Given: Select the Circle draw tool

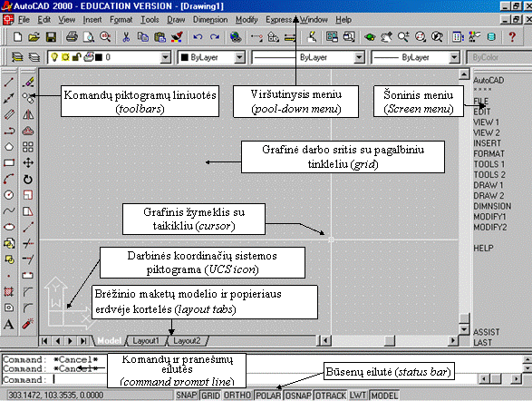Looking at the screenshot, I should coord(9,195).
